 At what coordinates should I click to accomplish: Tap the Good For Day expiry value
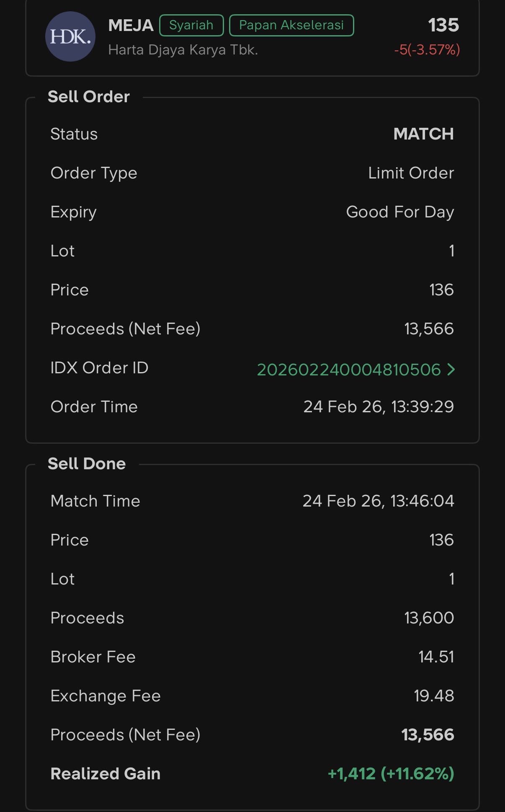[400, 212]
